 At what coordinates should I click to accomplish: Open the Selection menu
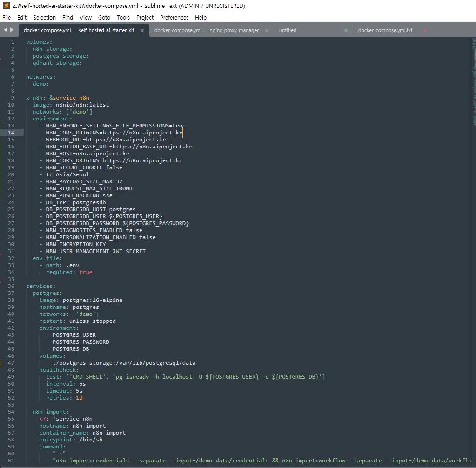click(44, 18)
